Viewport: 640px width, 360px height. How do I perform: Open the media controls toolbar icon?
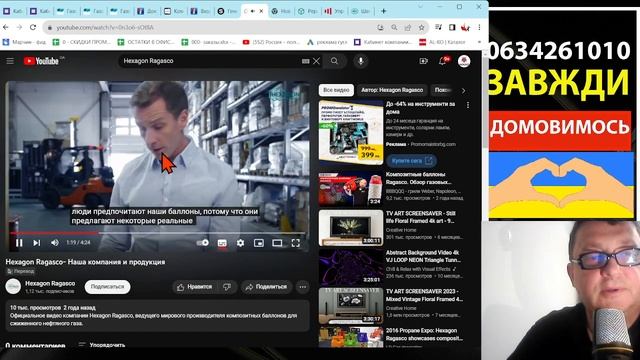(438, 27)
